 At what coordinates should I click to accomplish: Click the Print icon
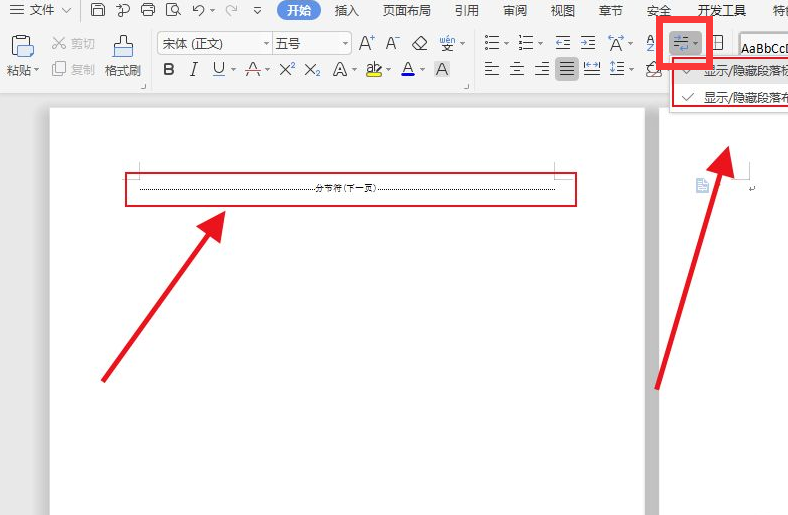click(x=148, y=10)
